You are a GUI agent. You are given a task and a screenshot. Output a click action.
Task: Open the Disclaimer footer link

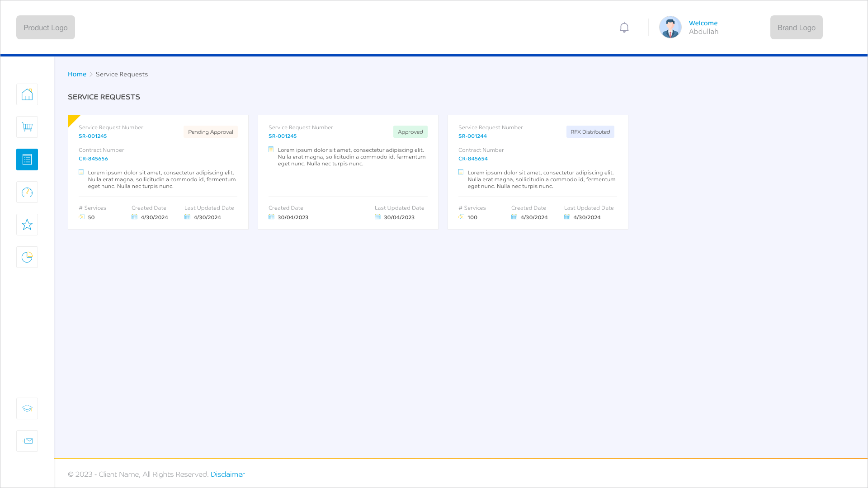point(227,474)
